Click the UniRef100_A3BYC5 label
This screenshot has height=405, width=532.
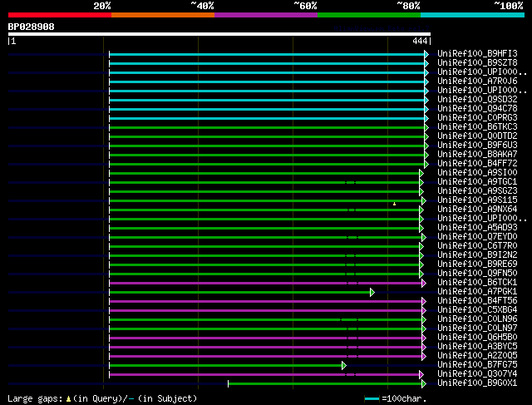click(x=477, y=347)
